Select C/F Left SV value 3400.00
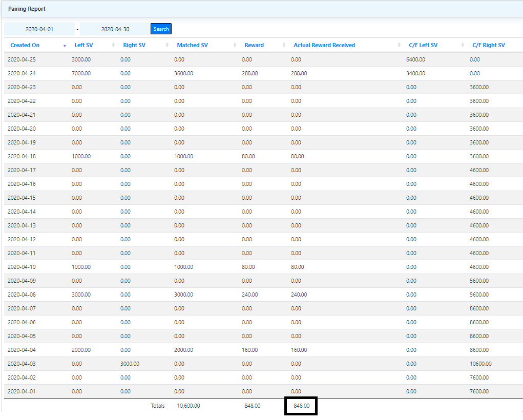523x420 pixels. (415, 73)
